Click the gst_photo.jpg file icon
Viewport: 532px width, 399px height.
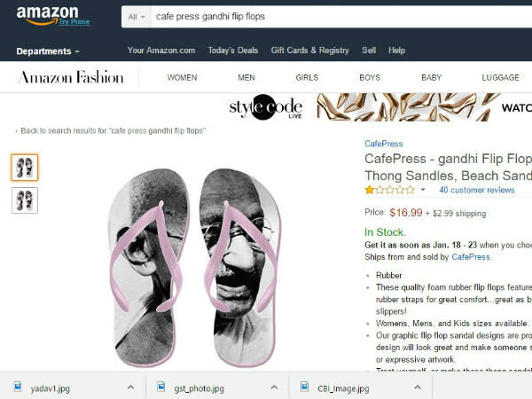tap(161, 387)
